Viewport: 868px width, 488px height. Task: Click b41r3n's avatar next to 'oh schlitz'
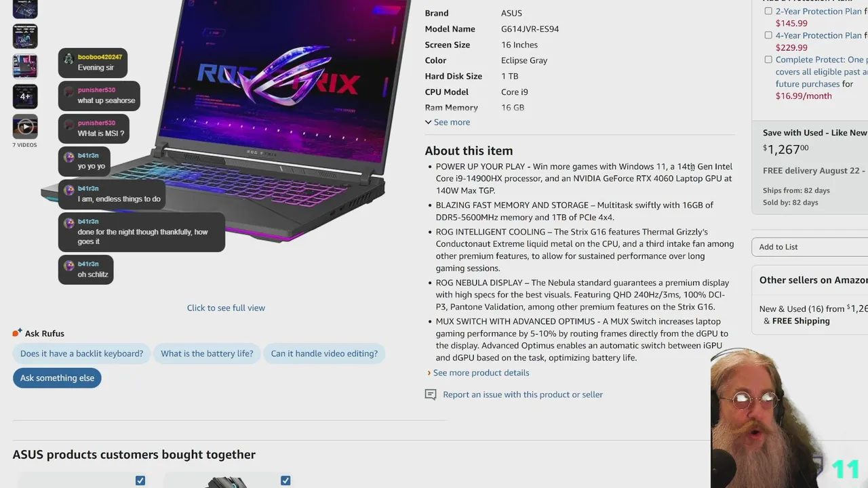pyautogui.click(x=68, y=265)
